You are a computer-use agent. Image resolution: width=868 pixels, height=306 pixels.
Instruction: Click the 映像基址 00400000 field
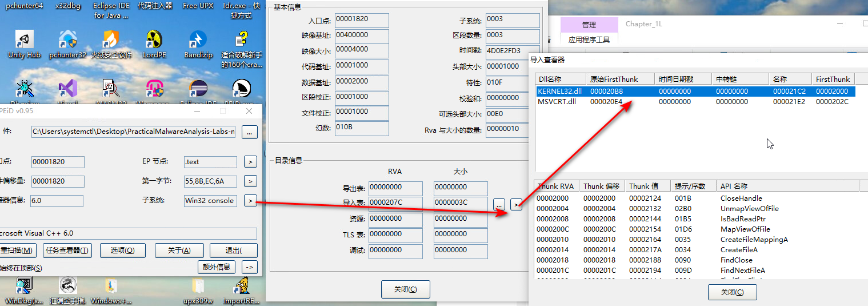click(362, 36)
